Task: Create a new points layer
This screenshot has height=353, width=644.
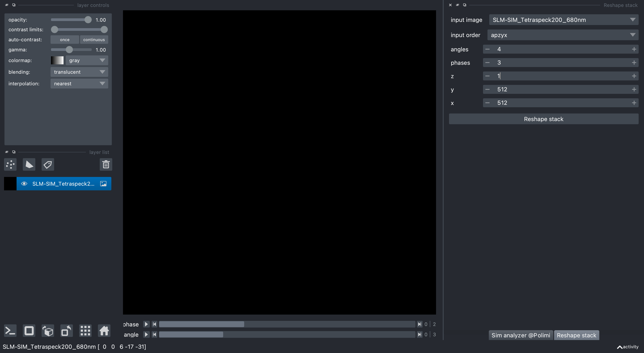Action: pos(10,164)
